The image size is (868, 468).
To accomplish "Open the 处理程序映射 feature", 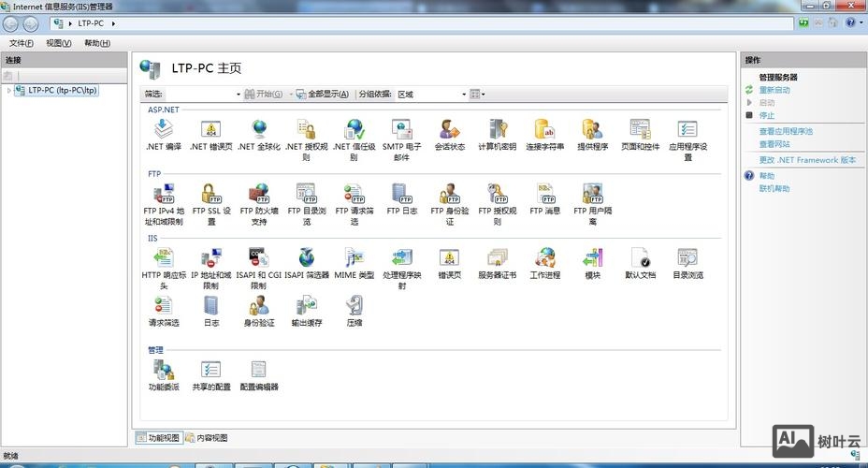I will [x=402, y=269].
